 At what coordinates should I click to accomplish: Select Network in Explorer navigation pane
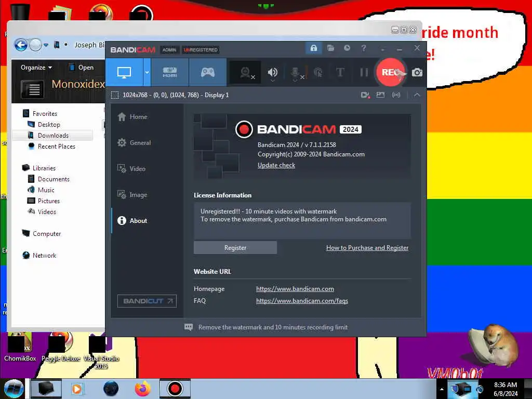tap(44, 256)
